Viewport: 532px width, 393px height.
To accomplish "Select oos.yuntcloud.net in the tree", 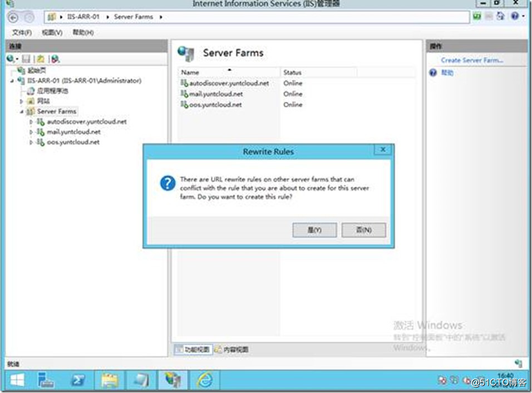I will point(73,142).
